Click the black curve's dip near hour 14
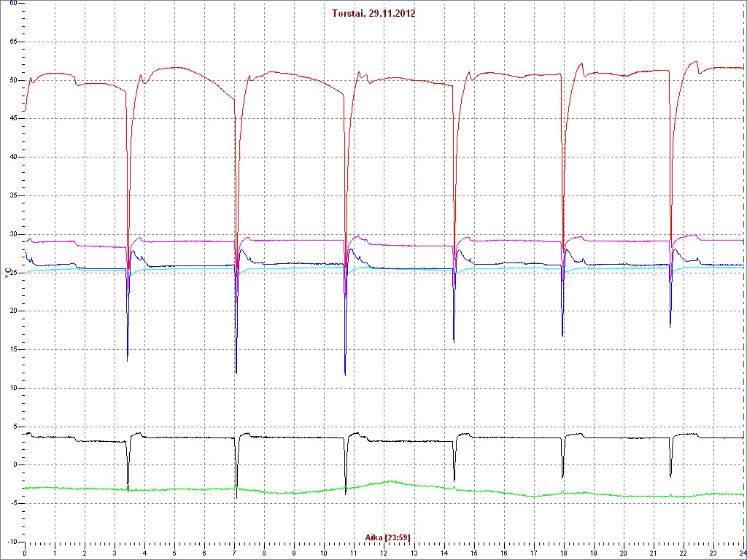The image size is (747, 560). click(454, 481)
